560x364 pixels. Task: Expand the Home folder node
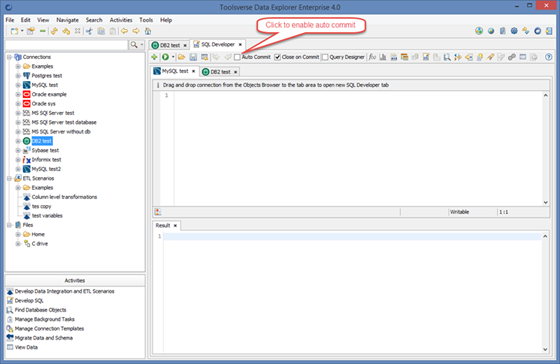click(18, 234)
